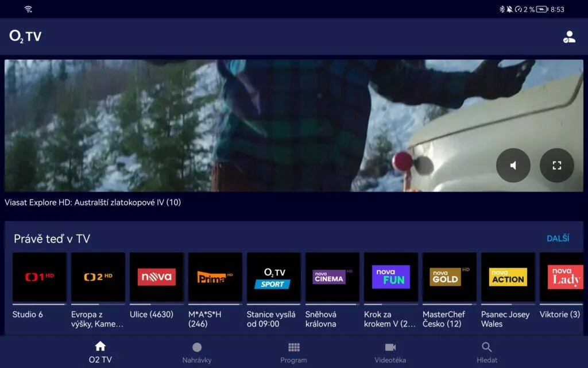Tap the Bluetooth status icon
This screenshot has height=368, width=588.
pyautogui.click(x=502, y=9)
